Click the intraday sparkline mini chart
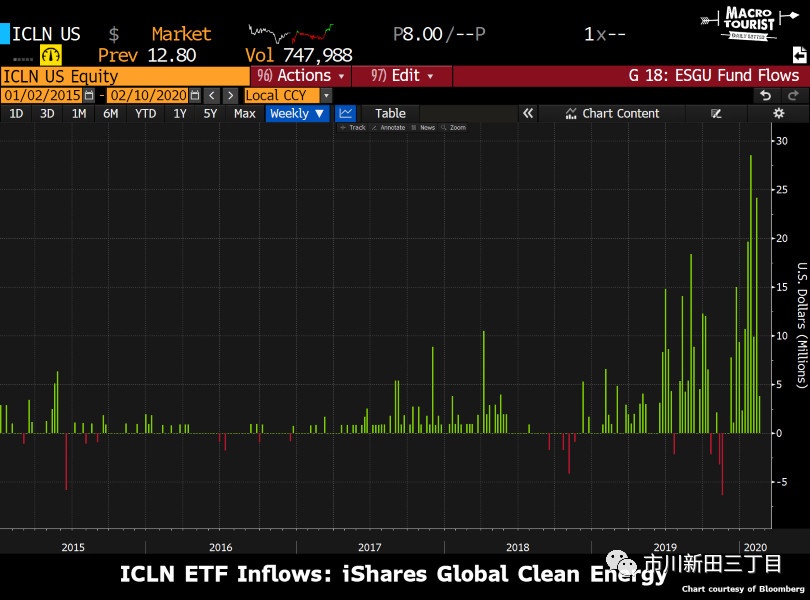 291,34
